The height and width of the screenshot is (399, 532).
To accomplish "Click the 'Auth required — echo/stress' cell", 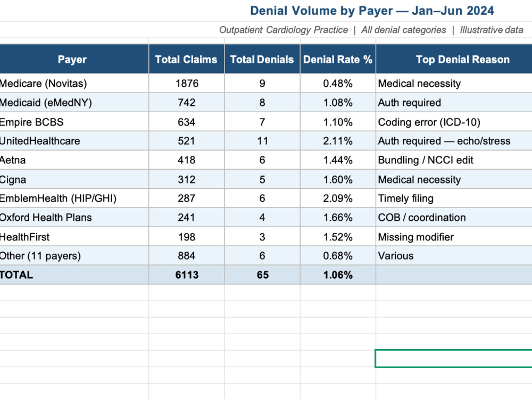I will click(454, 141).
